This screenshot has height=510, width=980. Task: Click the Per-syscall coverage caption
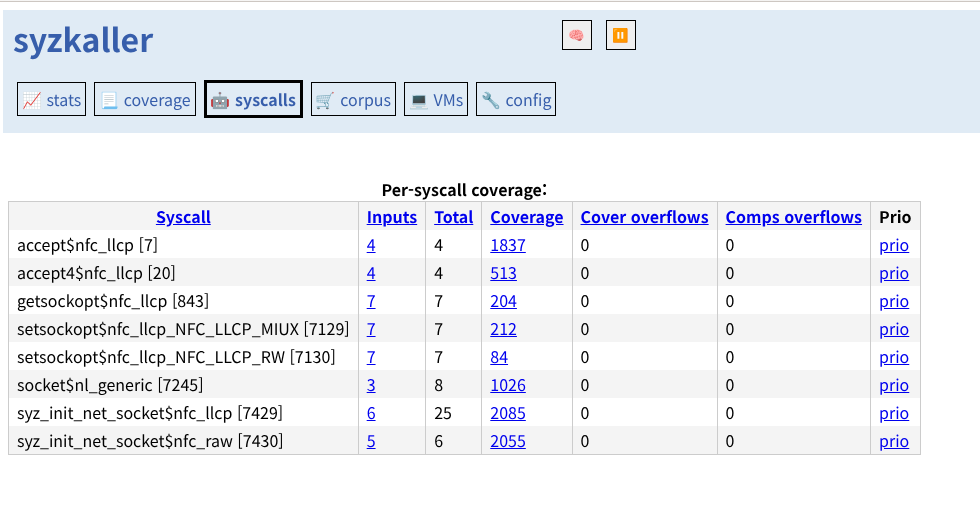pyautogui.click(x=464, y=190)
